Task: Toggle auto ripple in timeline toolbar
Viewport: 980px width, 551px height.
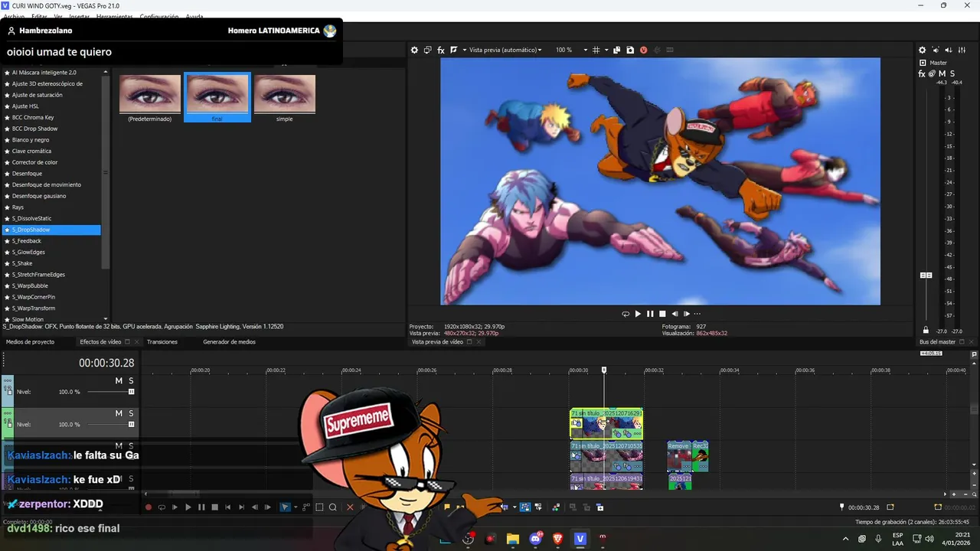Action: pyautogui.click(x=503, y=507)
